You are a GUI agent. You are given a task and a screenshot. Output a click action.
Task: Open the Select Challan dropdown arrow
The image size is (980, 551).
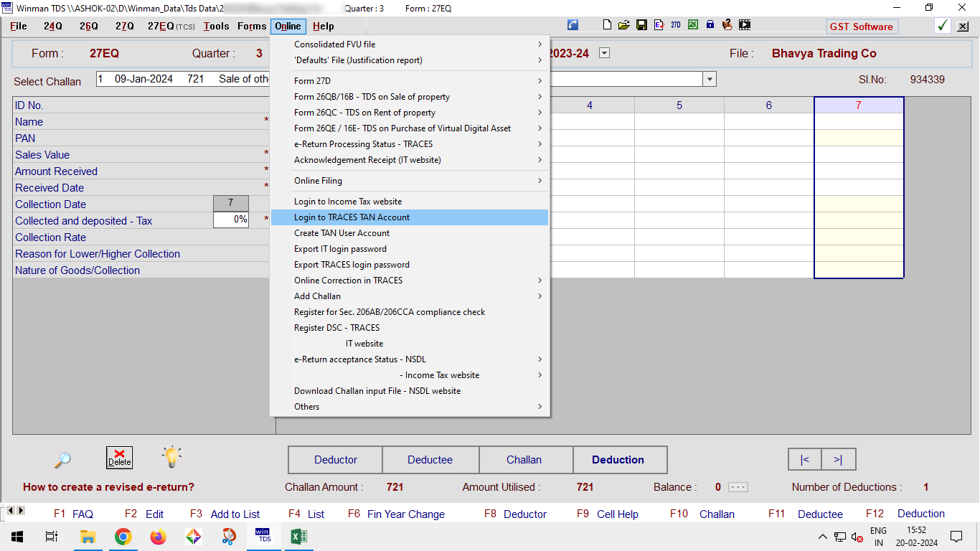click(x=710, y=79)
